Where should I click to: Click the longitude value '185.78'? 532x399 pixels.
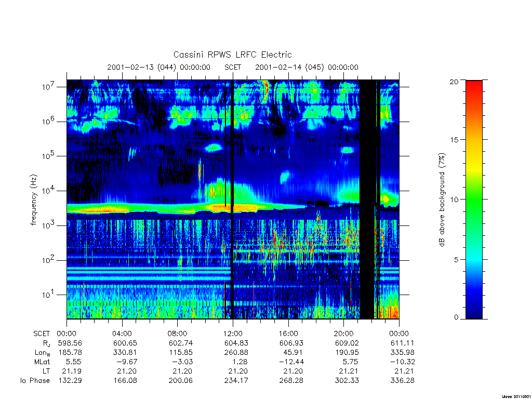(70, 353)
